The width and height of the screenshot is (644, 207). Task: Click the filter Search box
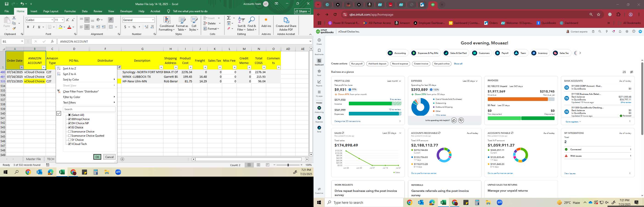click(89, 109)
